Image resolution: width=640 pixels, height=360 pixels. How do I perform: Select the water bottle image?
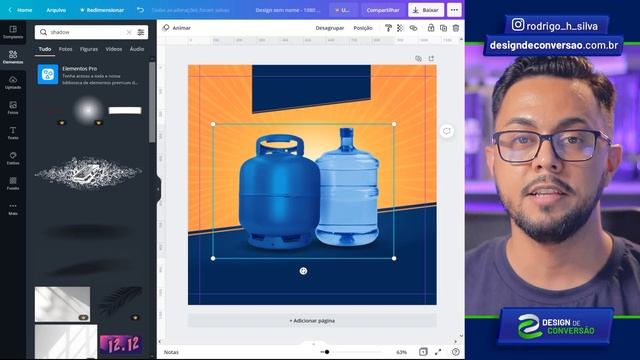click(348, 187)
